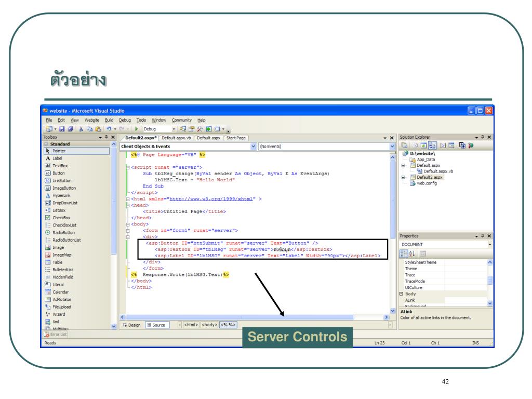The image size is (532, 399).
Task: Click the Save icon in the toolbar
Action: pos(62,129)
